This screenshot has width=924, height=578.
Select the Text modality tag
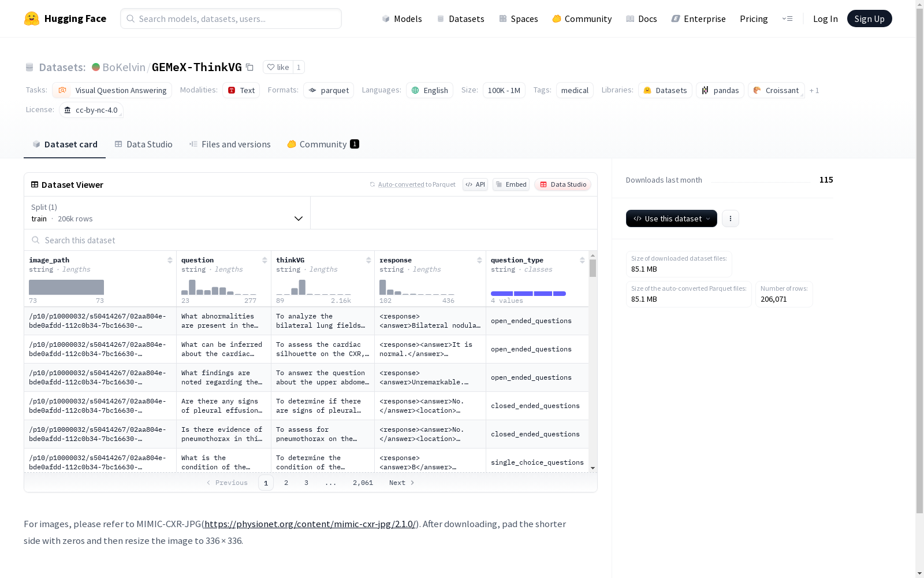241,90
